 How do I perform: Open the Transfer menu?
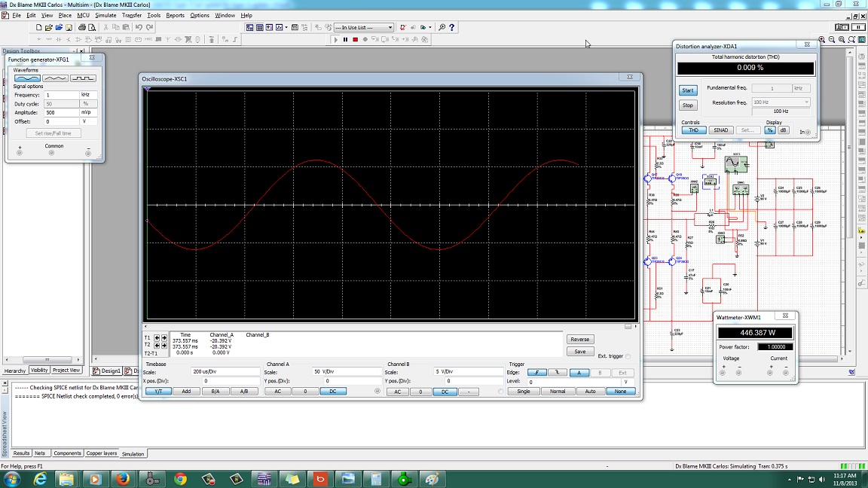132,16
